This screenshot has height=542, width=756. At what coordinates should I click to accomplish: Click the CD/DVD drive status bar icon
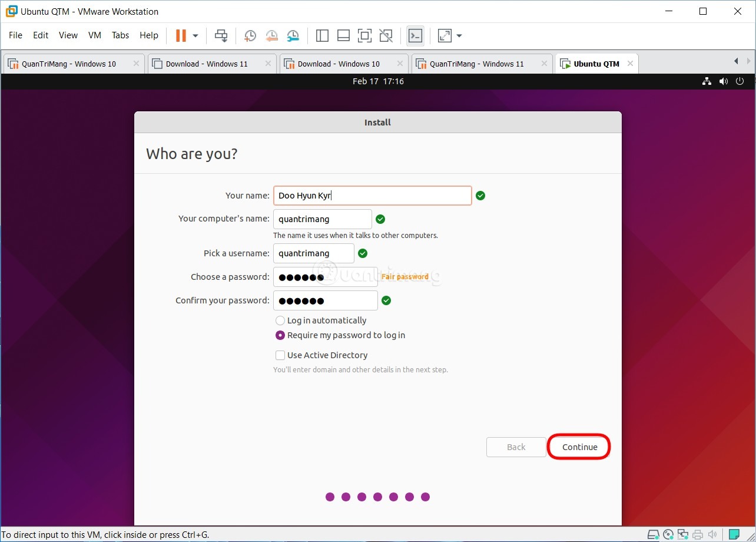[x=668, y=535]
